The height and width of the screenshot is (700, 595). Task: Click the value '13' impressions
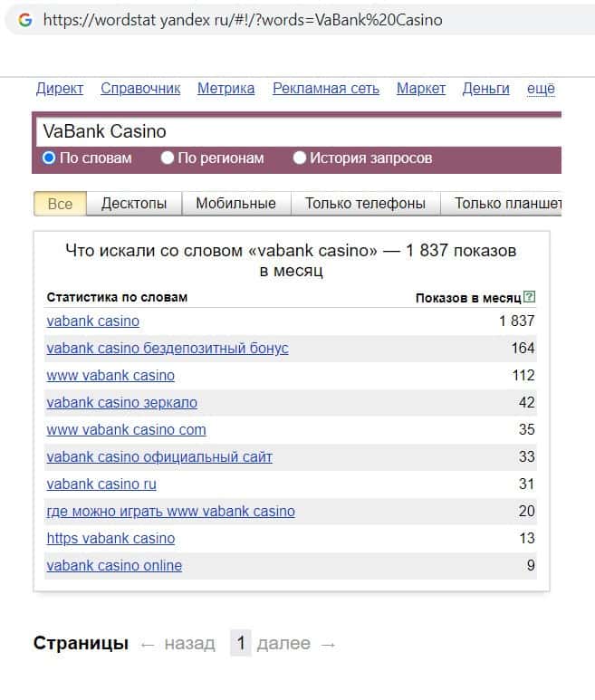527,539
